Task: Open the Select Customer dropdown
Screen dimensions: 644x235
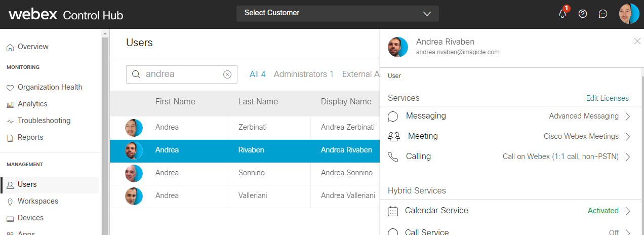Action: click(x=337, y=13)
